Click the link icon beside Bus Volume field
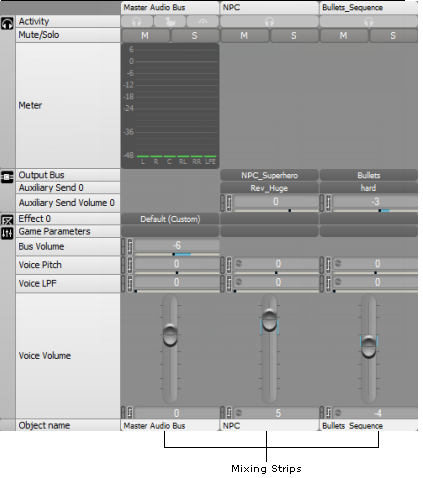Screen dimensions: 423x478 click(x=130, y=247)
